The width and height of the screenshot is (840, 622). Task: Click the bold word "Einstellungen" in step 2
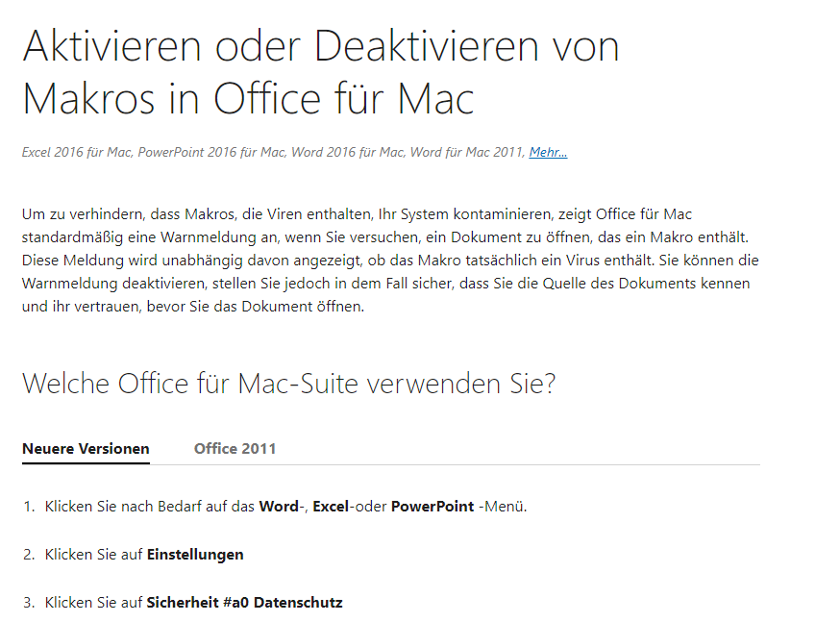[195, 555]
